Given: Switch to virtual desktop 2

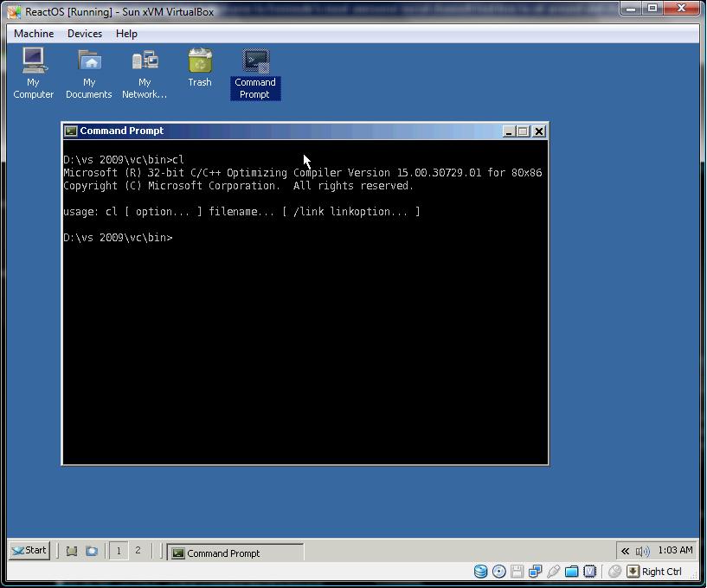Looking at the screenshot, I should point(138,550).
